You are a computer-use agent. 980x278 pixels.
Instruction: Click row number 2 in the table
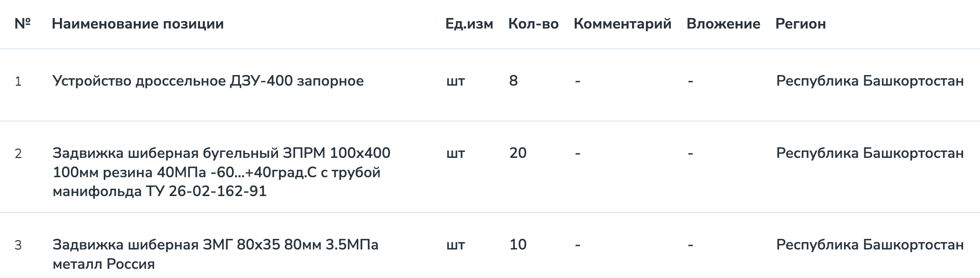click(x=18, y=153)
